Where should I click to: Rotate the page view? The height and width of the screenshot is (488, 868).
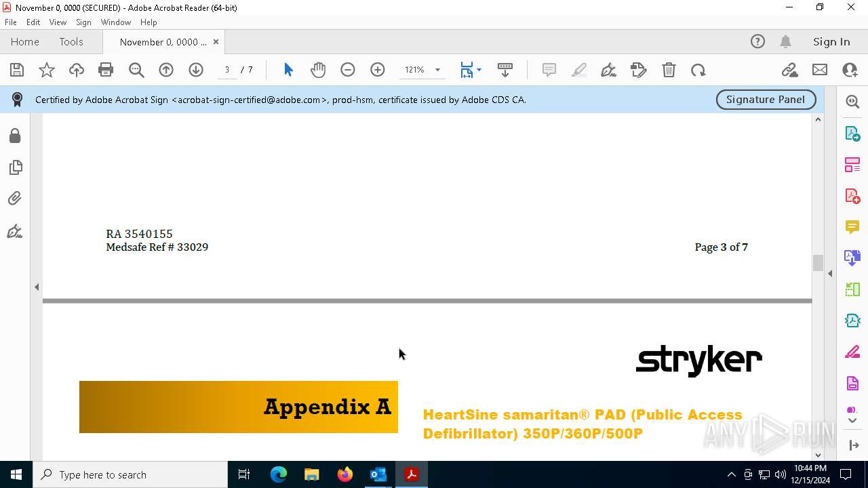(698, 70)
